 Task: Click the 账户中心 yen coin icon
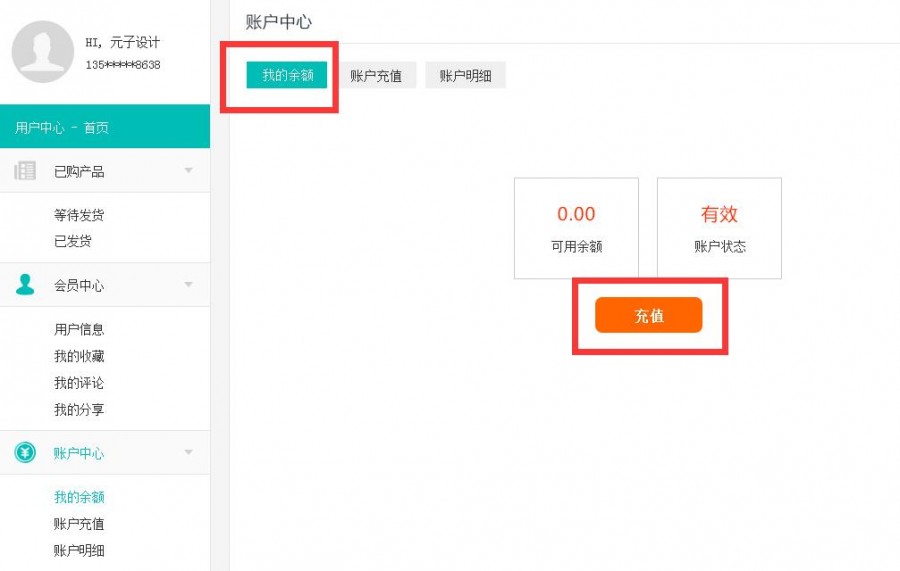click(25, 453)
